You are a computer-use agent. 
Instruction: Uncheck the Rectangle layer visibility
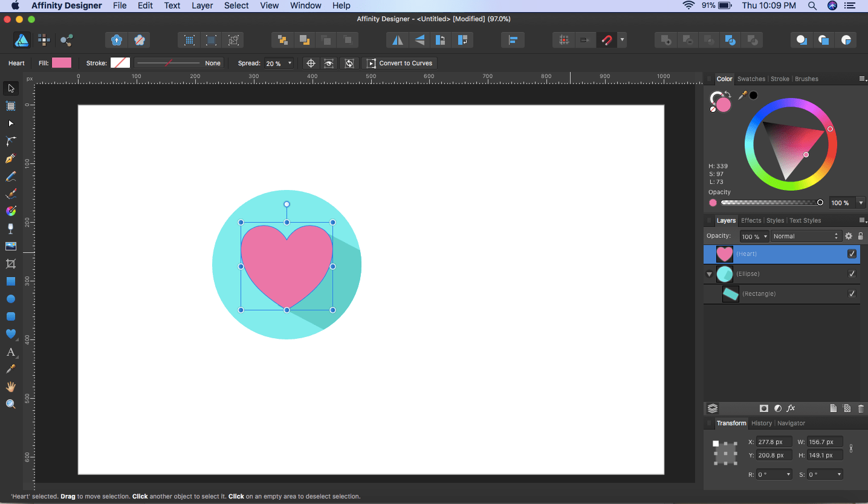(x=852, y=294)
